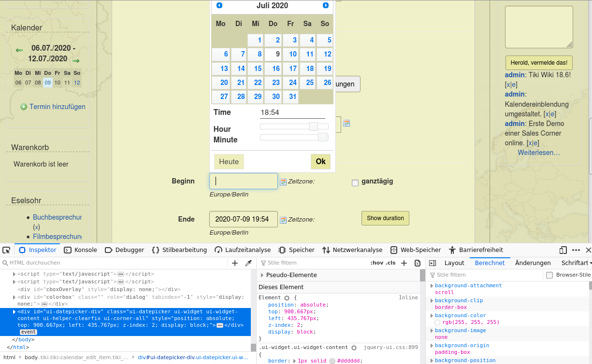592x364 pixels.
Task: Toggle print media simulation icon in rules
Action: click(418, 263)
